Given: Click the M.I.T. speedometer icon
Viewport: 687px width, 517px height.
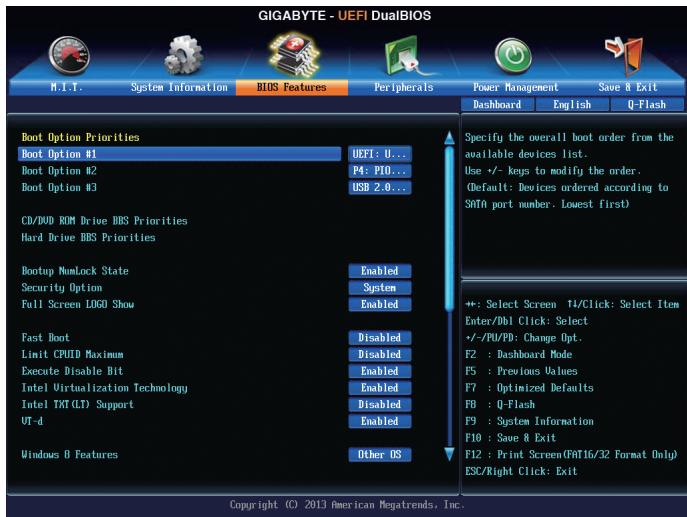Looking at the screenshot, I should coord(69,56).
